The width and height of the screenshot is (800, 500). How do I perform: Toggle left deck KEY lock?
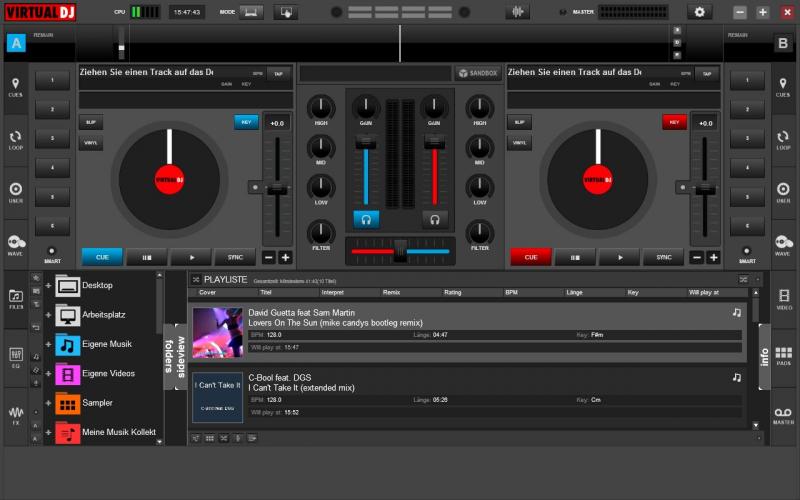[245, 122]
